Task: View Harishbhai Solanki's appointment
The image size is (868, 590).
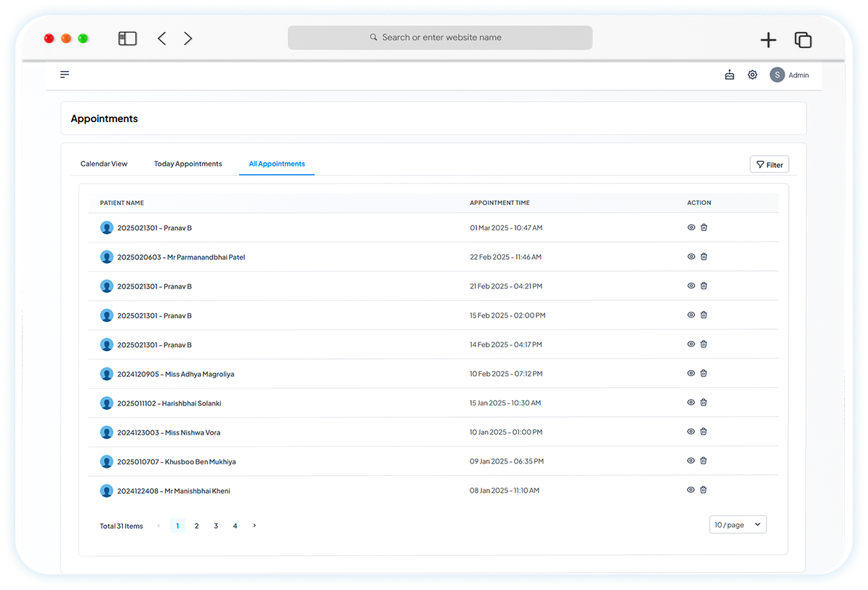Action: pyautogui.click(x=691, y=403)
